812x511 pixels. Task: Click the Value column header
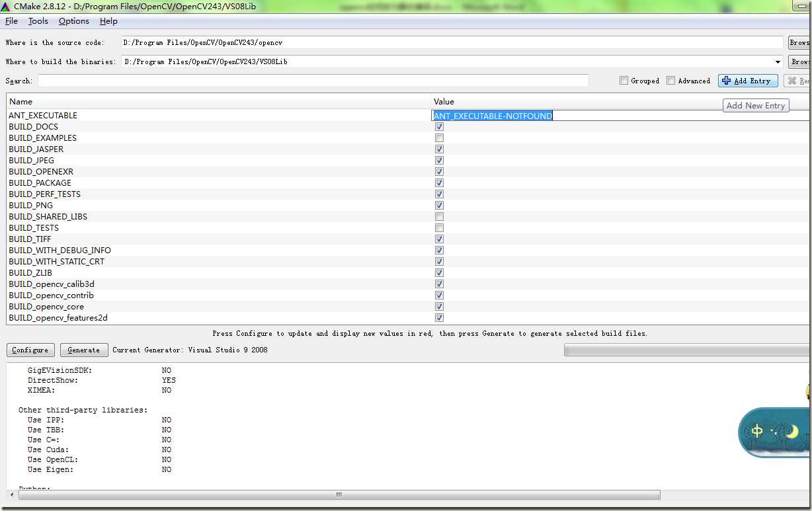pos(620,102)
